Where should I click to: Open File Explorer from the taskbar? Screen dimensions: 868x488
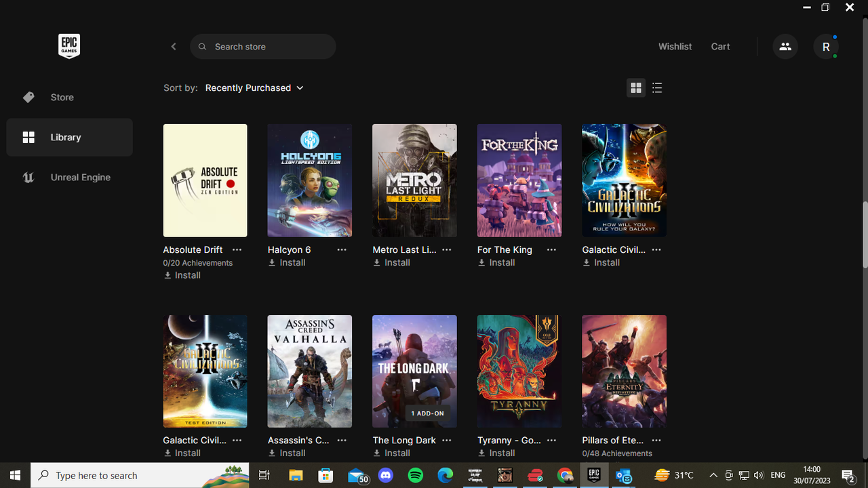(295, 475)
